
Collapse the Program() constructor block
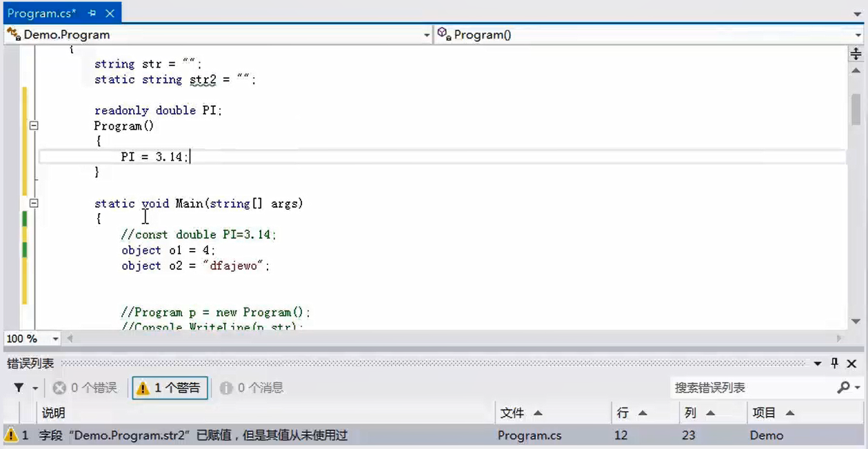(x=33, y=126)
